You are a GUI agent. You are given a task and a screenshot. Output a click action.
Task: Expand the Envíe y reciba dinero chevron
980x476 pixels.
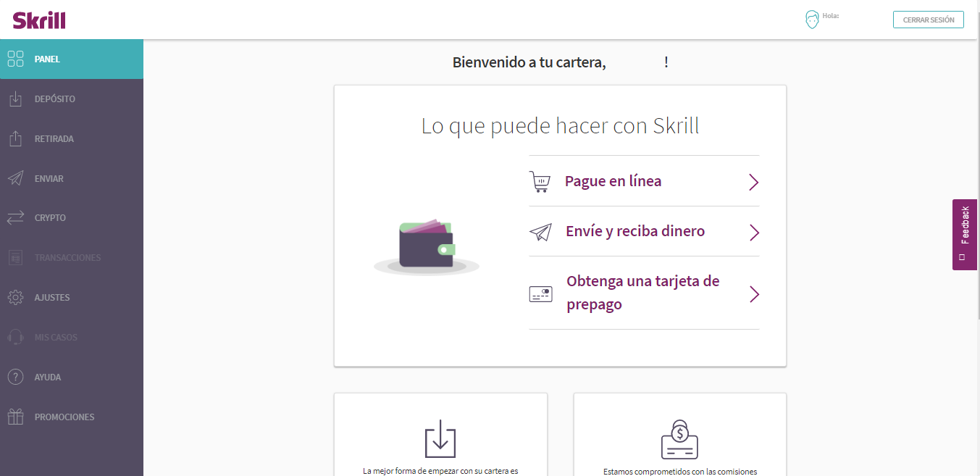[753, 232]
